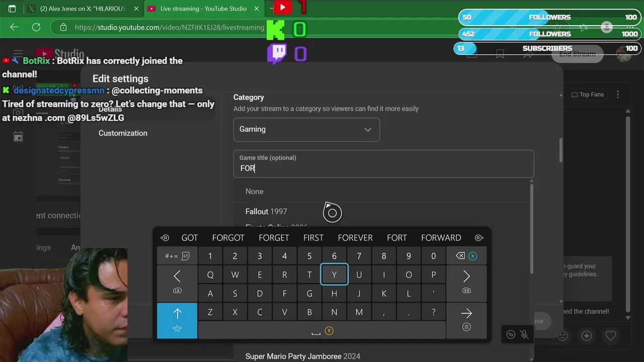Tap the enter arrow key

click(x=466, y=320)
